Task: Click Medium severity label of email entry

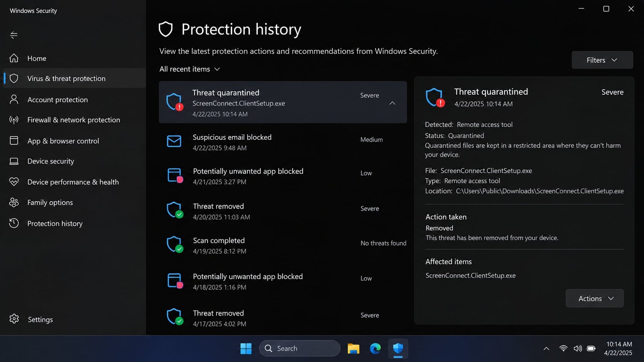Action: (x=371, y=140)
